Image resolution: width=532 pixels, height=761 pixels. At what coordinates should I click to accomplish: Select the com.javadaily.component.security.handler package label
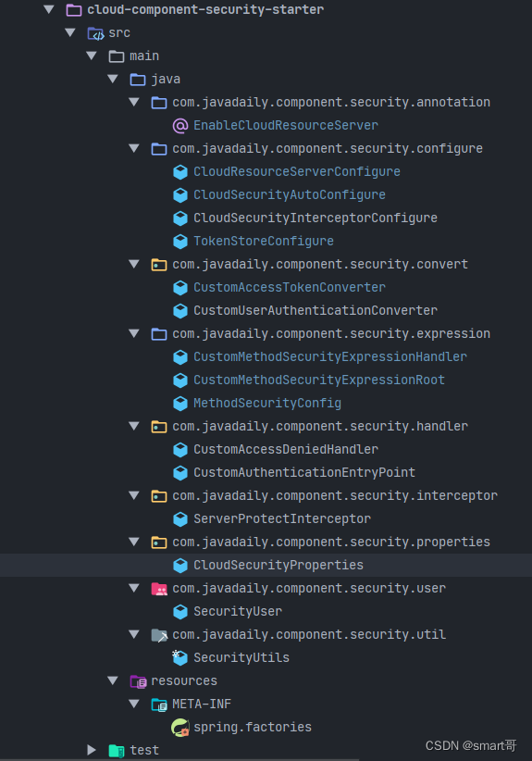[320, 427]
